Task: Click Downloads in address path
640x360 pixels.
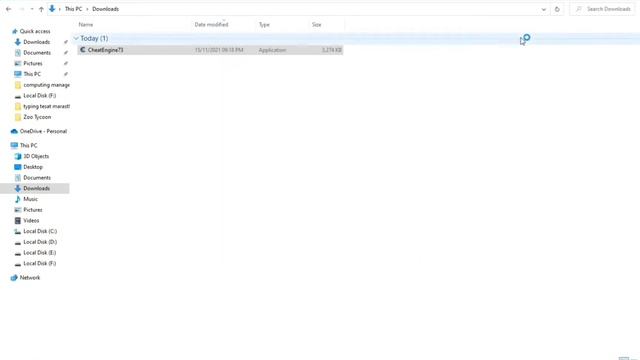Action: click(x=105, y=9)
